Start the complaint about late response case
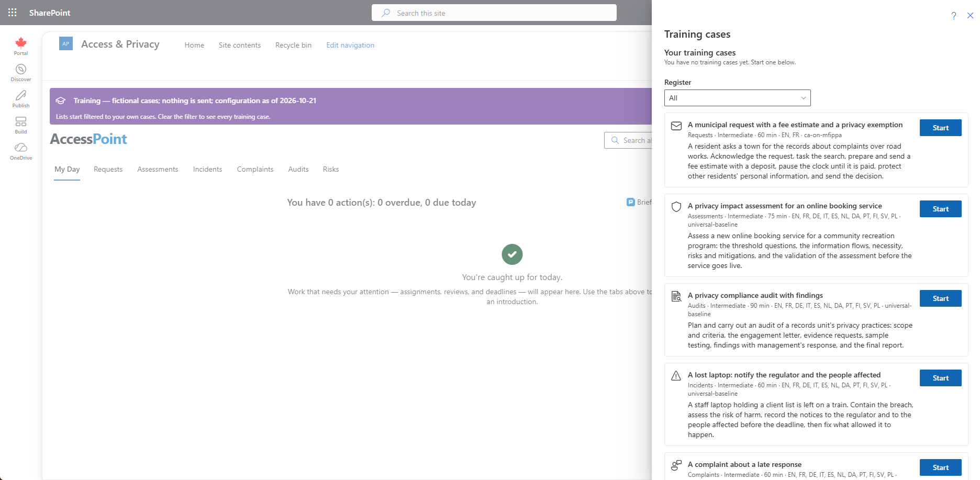The width and height of the screenshot is (980, 480). [940, 467]
